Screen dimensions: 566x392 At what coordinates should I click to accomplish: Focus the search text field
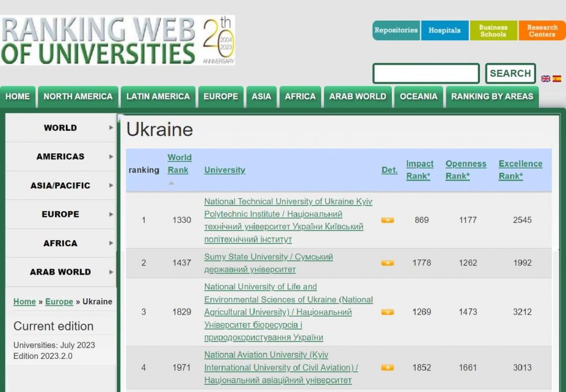pyautogui.click(x=426, y=73)
